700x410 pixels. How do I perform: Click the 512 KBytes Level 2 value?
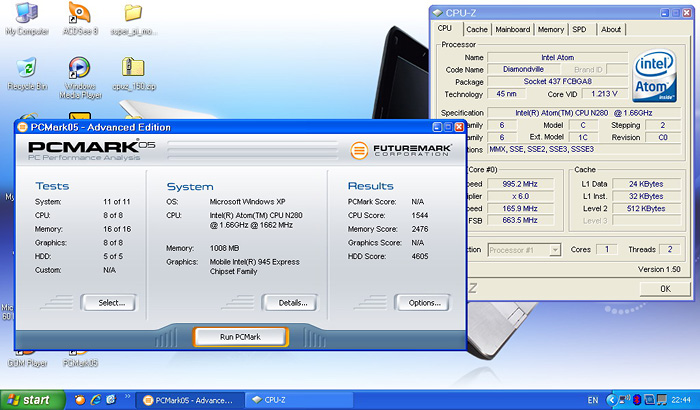click(646, 209)
